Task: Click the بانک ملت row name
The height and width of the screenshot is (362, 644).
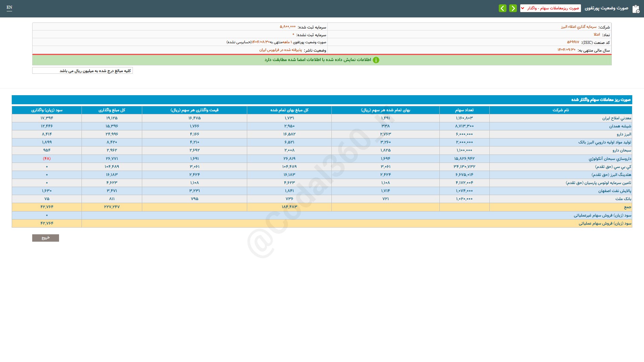Action: click(623, 199)
